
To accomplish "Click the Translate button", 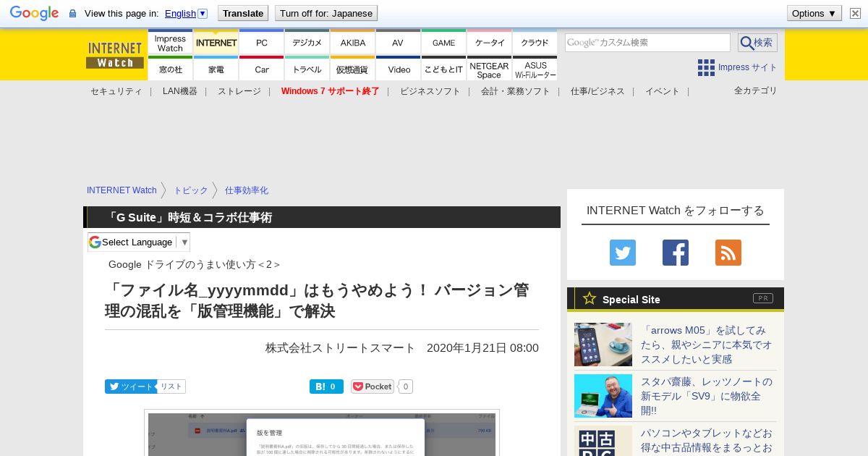I will click(243, 13).
